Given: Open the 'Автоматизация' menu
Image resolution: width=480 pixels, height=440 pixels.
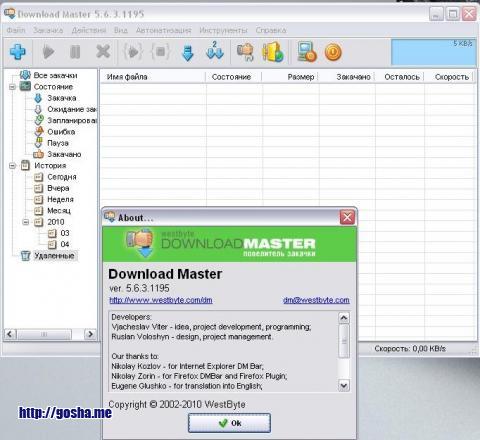Looking at the screenshot, I should click(163, 30).
